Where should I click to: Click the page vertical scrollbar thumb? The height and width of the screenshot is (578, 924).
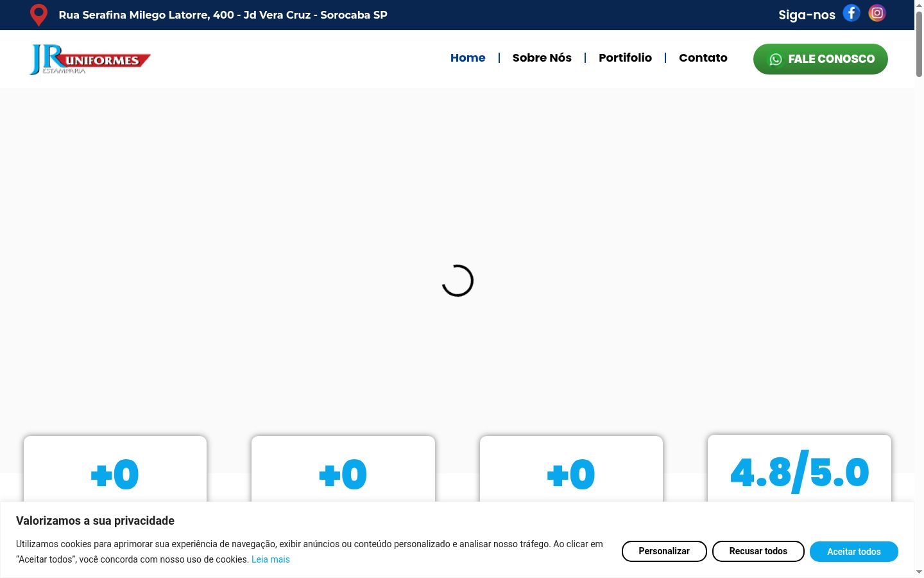pyautogui.click(x=919, y=44)
